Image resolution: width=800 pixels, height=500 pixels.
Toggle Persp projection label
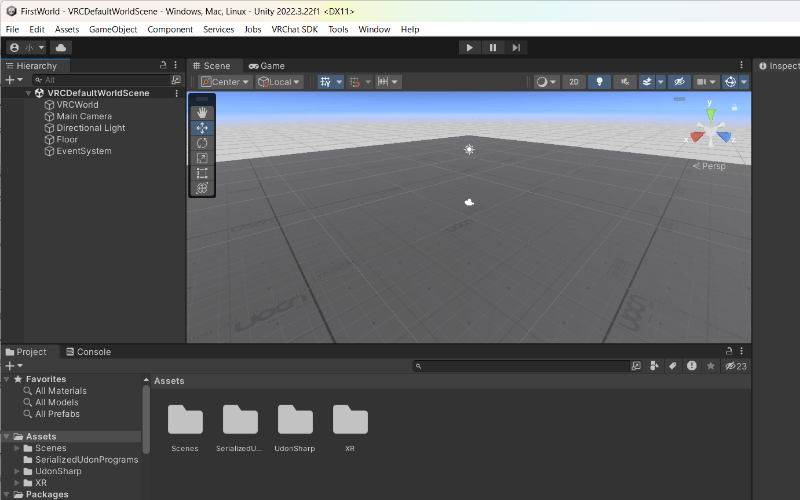[709, 166]
